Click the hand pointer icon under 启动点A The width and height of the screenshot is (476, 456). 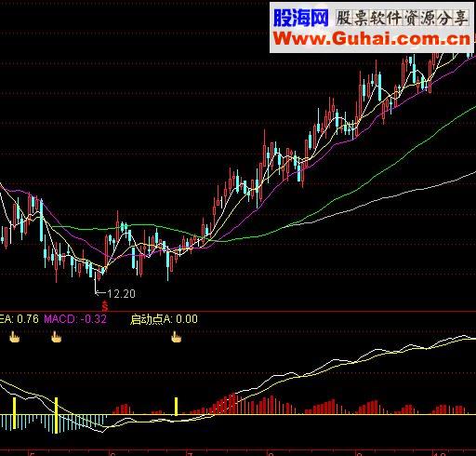(176, 337)
